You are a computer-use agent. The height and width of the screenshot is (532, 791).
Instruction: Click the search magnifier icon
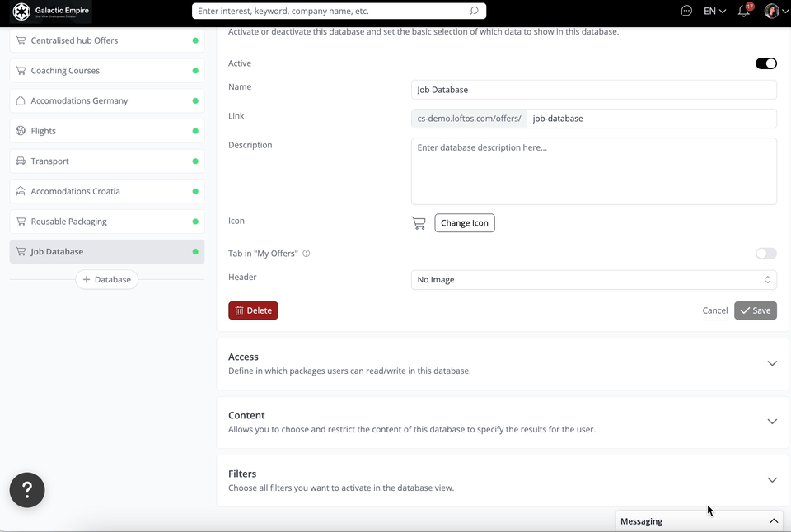click(x=474, y=12)
